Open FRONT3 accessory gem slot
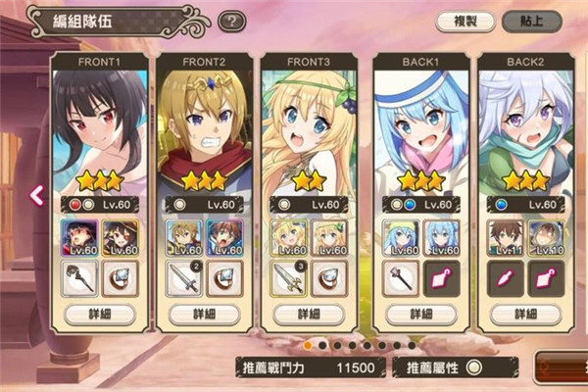Screen dimensions: 588x392 [x=329, y=278]
